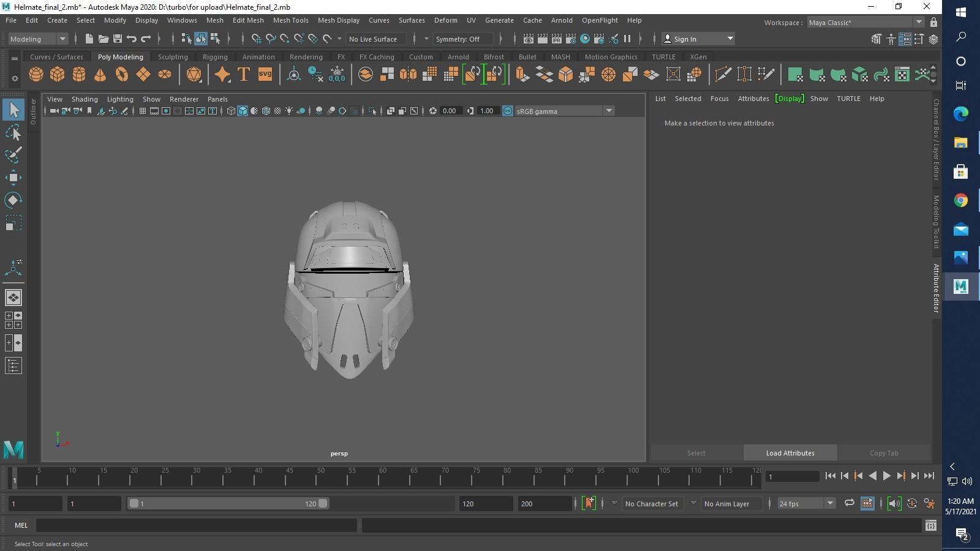
Task: Click the Freeze Transformations snowflake icon
Action: [337, 75]
